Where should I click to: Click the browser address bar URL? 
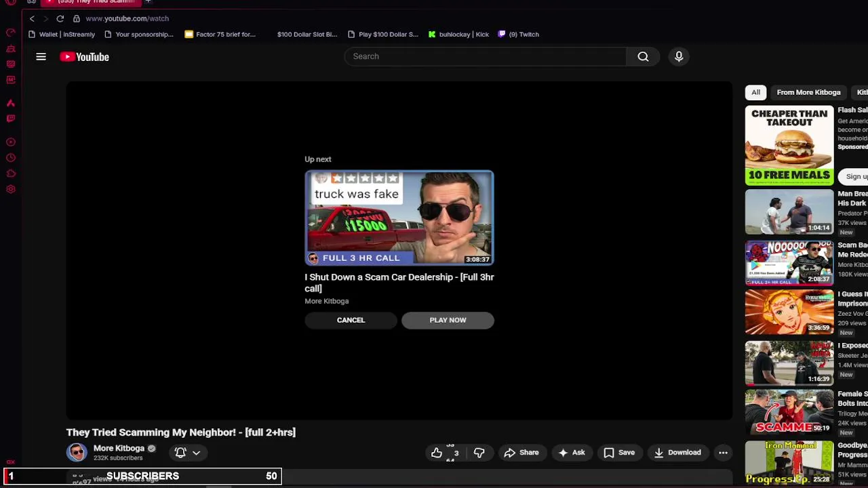point(127,18)
